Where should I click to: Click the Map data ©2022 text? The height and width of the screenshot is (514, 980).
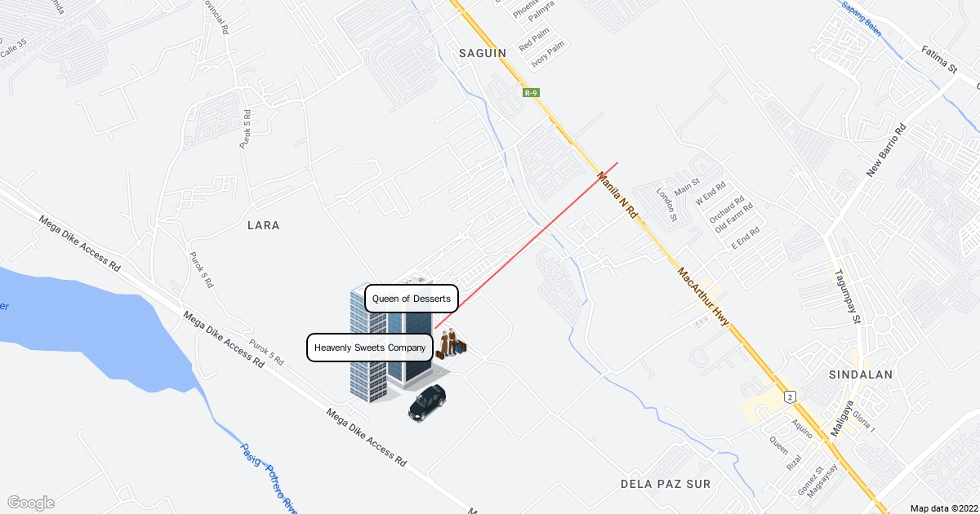(942, 507)
